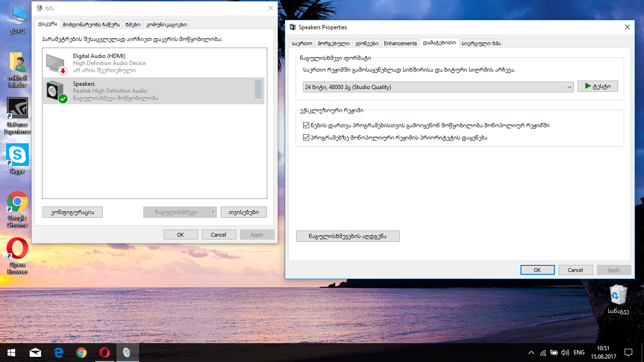Screen dimensions: 644x362
Task: Click the network icon in the system tray
Action: [543, 353]
